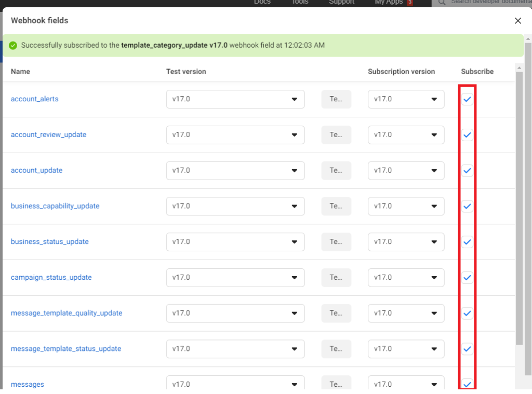Open the business_status_update field link
The width and height of the screenshot is (532, 394).
49,242
